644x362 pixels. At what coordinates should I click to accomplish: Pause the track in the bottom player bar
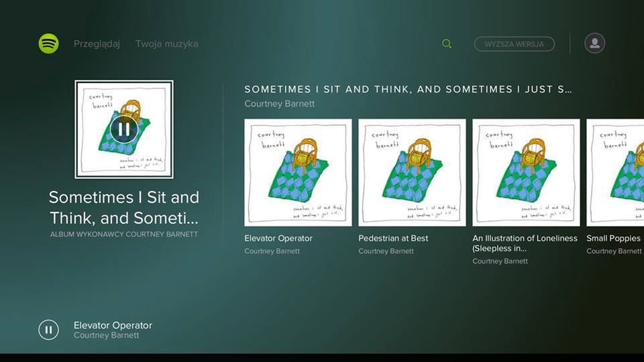pos(48,330)
